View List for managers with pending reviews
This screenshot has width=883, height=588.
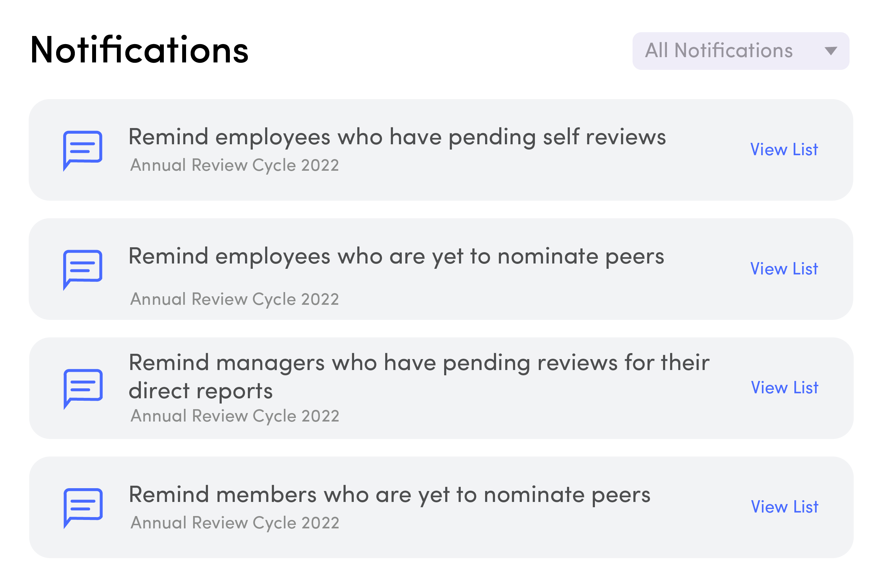(x=784, y=388)
